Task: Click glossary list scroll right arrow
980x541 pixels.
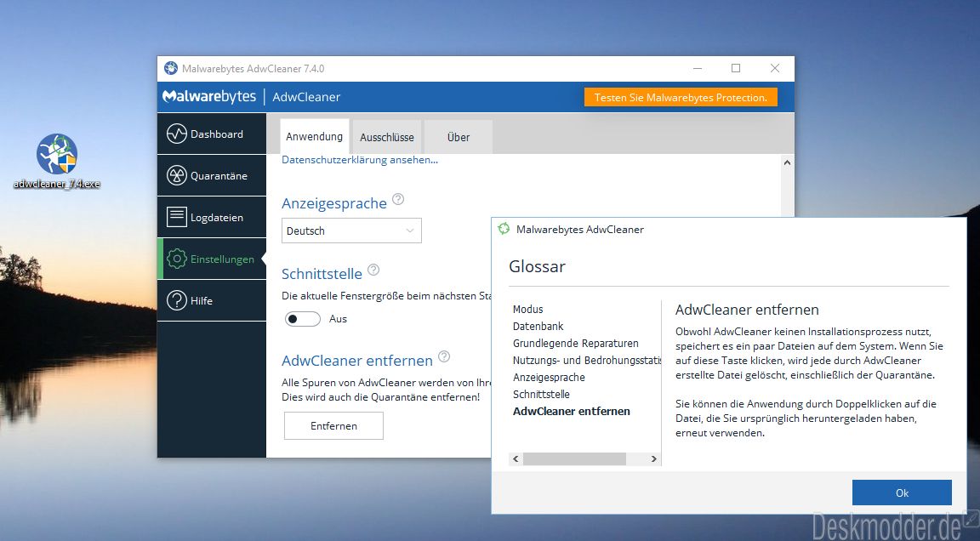Action: tap(653, 458)
